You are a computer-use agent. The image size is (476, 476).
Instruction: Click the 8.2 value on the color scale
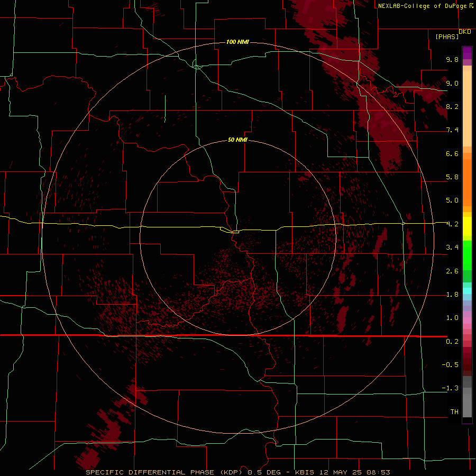pos(452,106)
